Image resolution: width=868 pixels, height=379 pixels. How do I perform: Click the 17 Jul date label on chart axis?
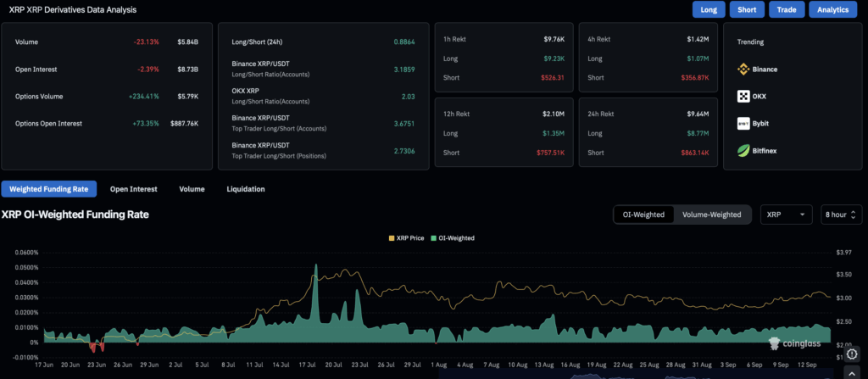(307, 365)
